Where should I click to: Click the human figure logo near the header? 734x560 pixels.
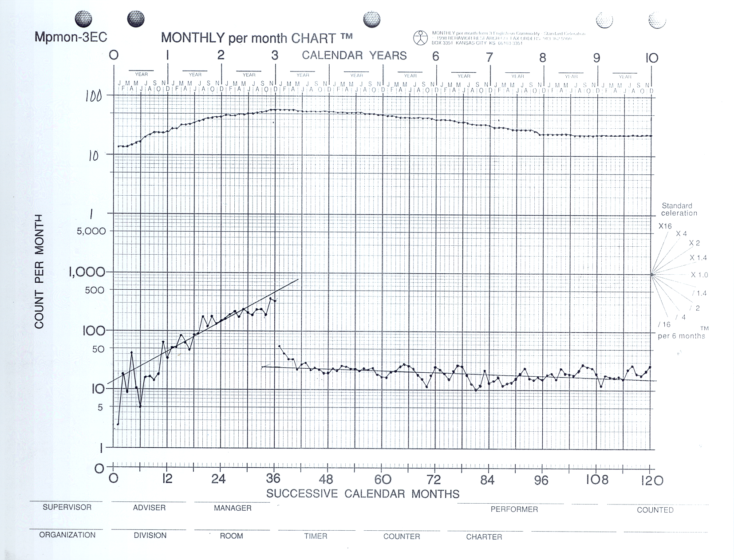pyautogui.click(x=420, y=38)
